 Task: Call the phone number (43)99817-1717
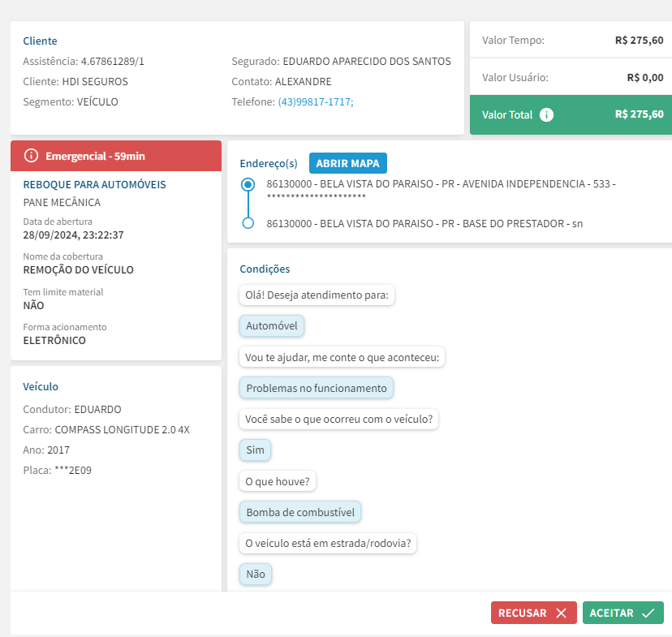pos(315,102)
